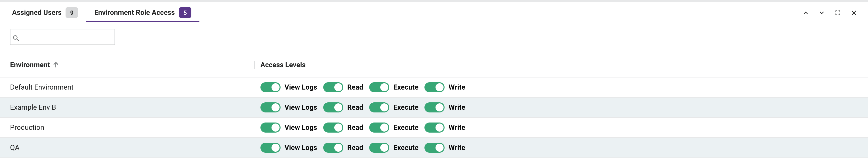Click the fullscreen expand icon
This screenshot has width=868, height=161.
838,13
